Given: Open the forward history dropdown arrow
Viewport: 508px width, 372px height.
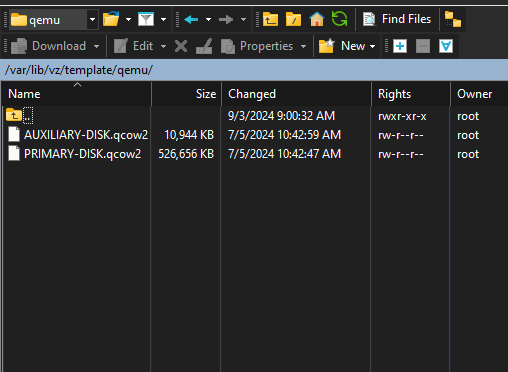Looking at the screenshot, I should 243,19.
